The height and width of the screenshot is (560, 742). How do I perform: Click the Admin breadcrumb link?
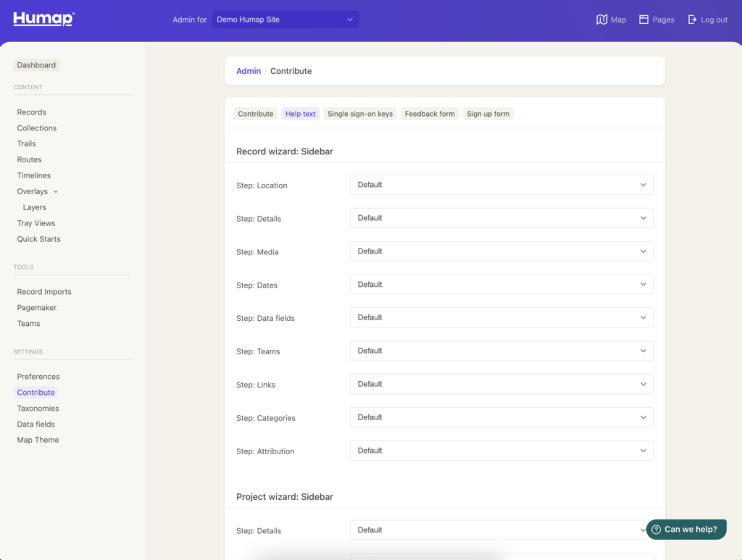(249, 71)
